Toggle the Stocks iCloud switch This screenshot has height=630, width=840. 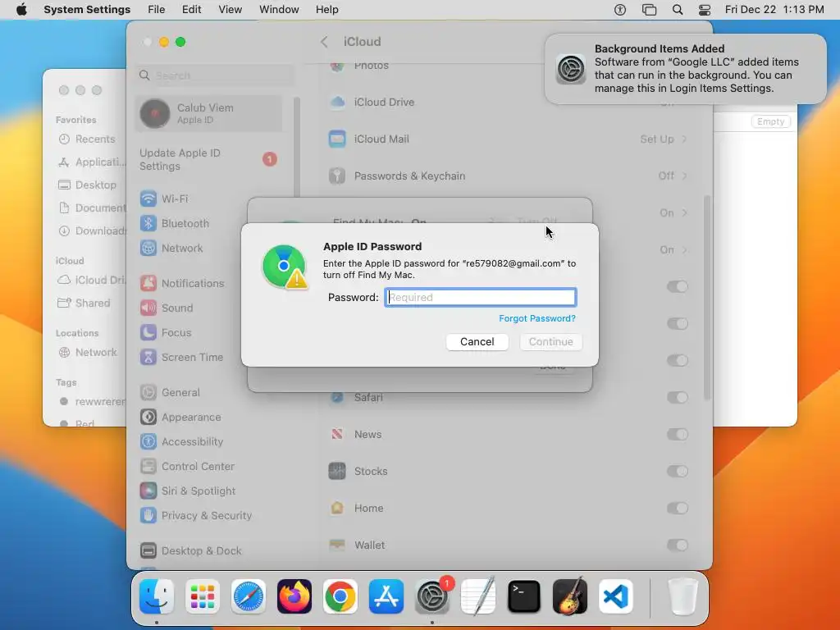tap(677, 472)
